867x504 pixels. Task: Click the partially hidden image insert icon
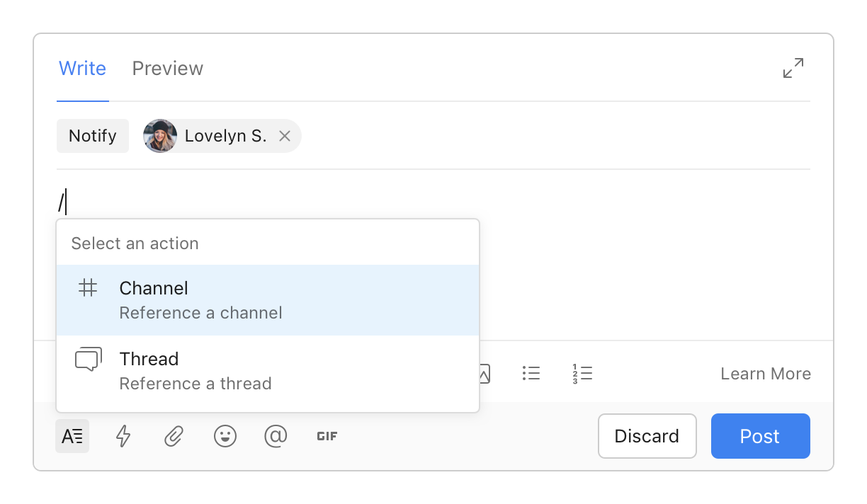point(485,374)
